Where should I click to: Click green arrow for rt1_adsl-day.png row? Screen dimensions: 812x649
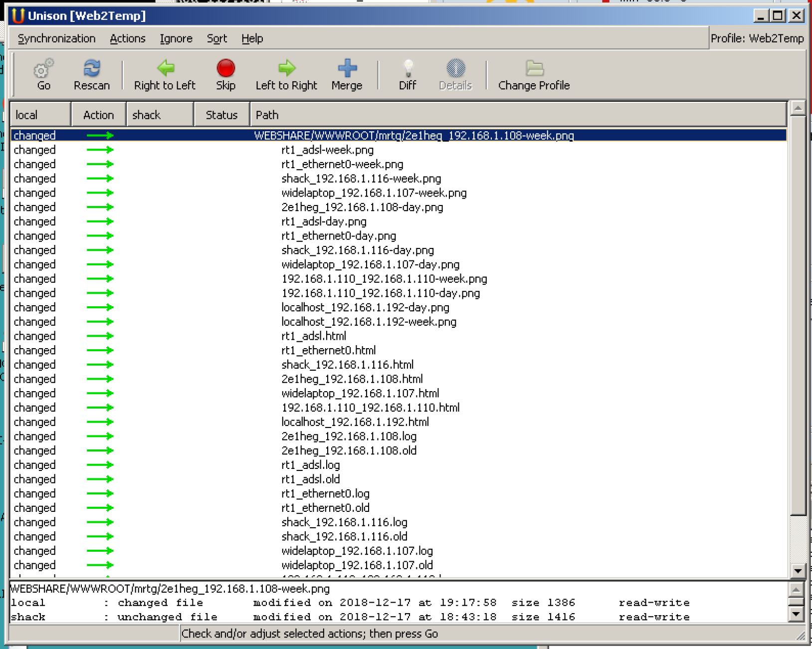click(100, 221)
